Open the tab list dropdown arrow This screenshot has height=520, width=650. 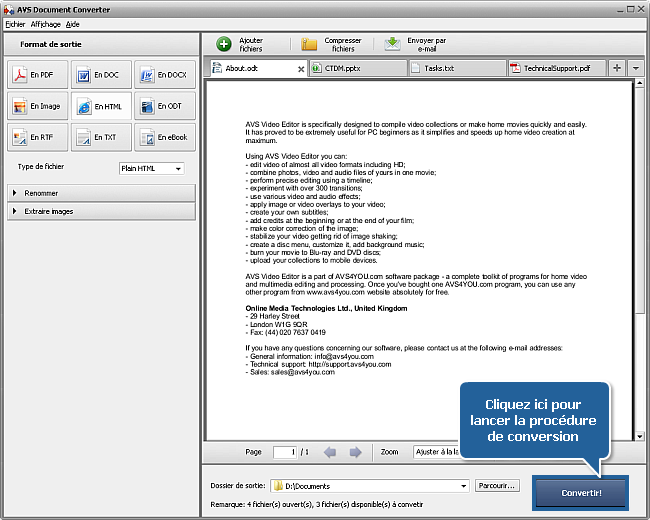[x=635, y=68]
